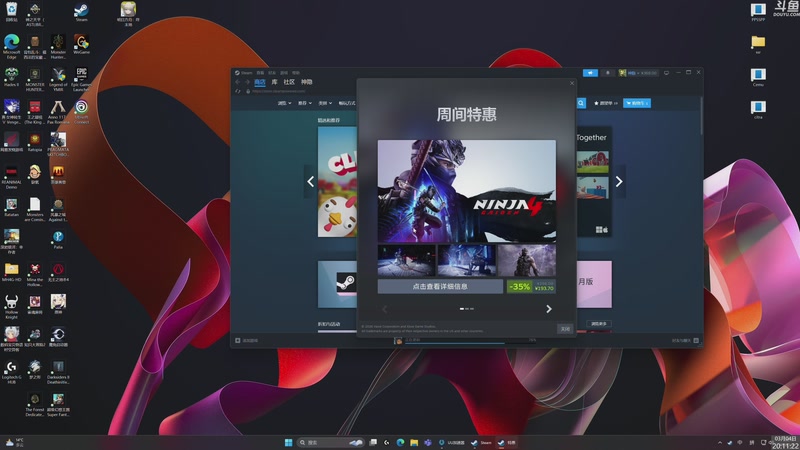Switch to the 商店 store tab
800x450 pixels.
[260, 82]
